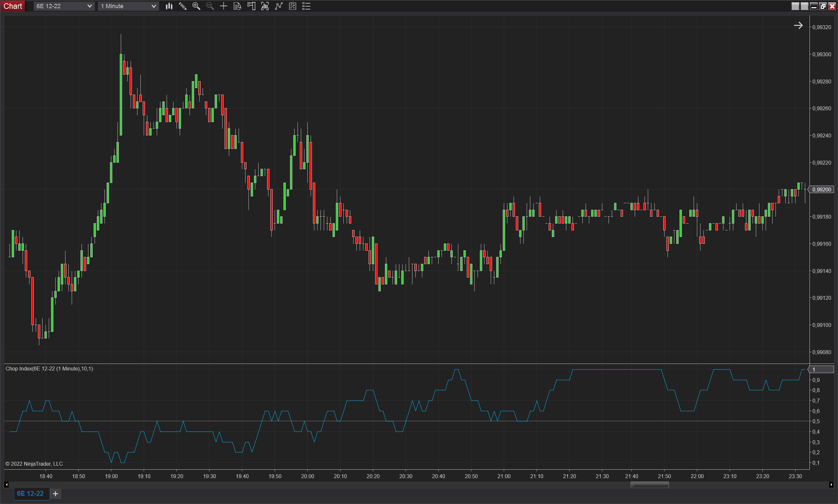Click the 0,99100 price axis label
This screenshot has width=838, height=504.
(x=822, y=325)
